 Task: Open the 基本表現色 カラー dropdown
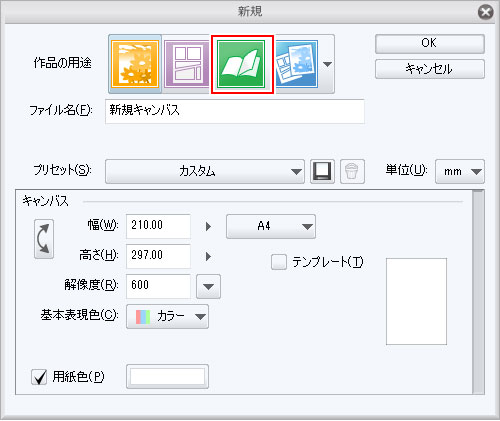(x=167, y=316)
